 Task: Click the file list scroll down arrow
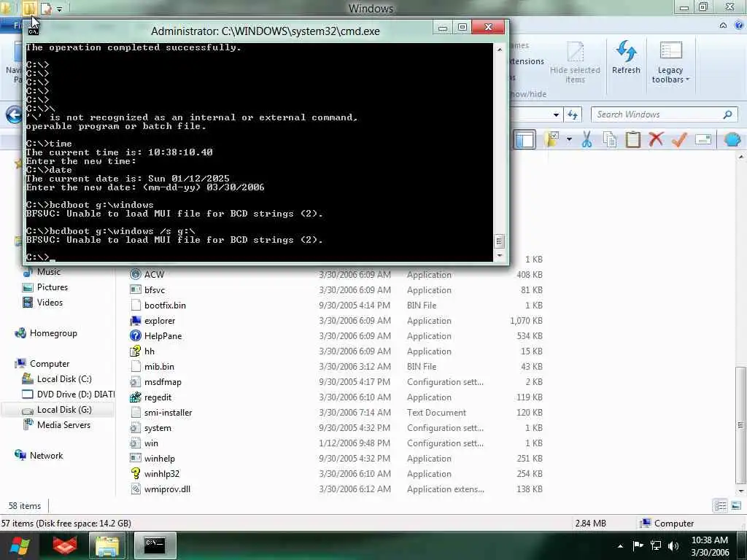tap(740, 491)
